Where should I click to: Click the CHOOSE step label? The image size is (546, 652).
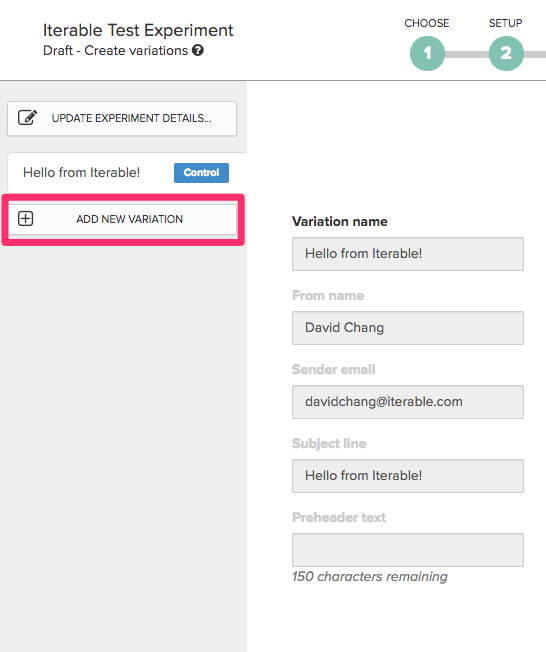427,23
